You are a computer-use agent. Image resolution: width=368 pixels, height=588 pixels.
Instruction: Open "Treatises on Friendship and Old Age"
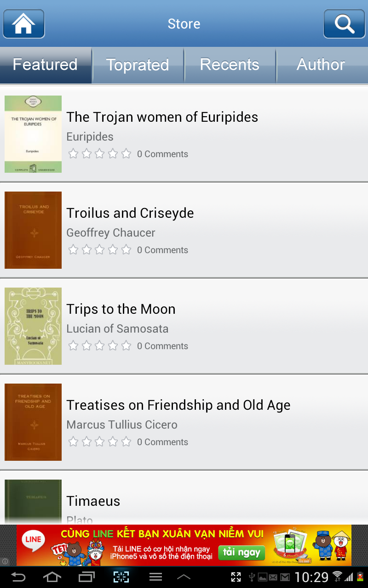pos(178,405)
